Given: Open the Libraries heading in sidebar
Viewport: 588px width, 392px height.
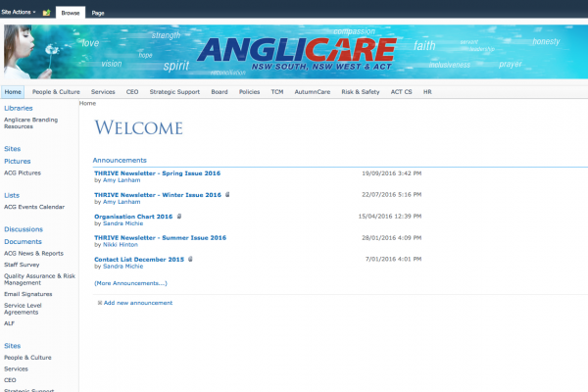Looking at the screenshot, I should [x=19, y=108].
